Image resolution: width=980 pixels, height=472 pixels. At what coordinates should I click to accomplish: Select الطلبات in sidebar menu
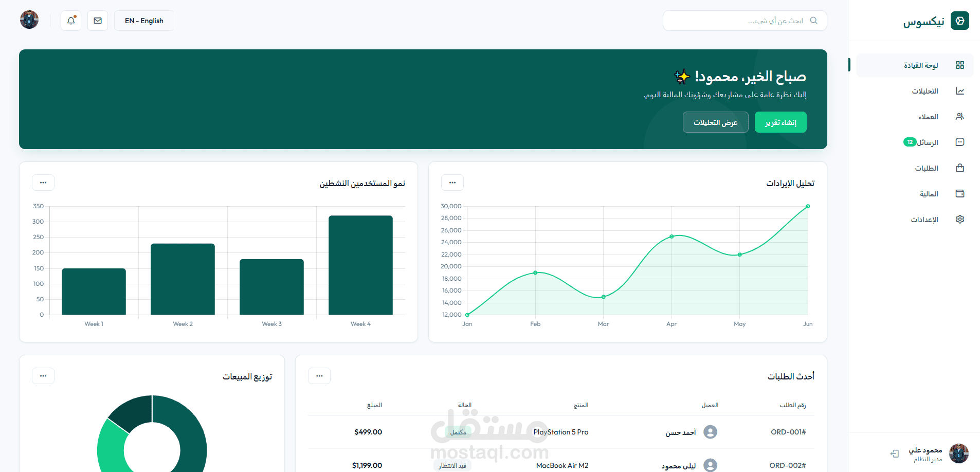[915, 168]
